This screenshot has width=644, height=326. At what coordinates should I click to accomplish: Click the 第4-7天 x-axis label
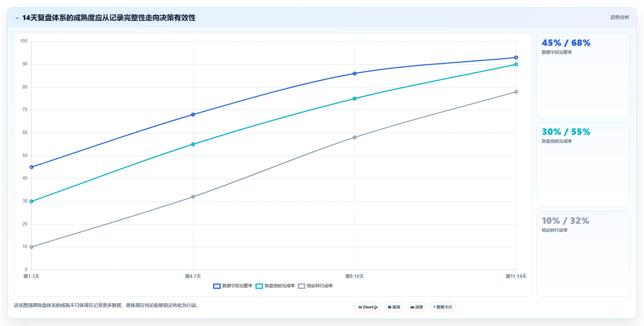tap(193, 277)
